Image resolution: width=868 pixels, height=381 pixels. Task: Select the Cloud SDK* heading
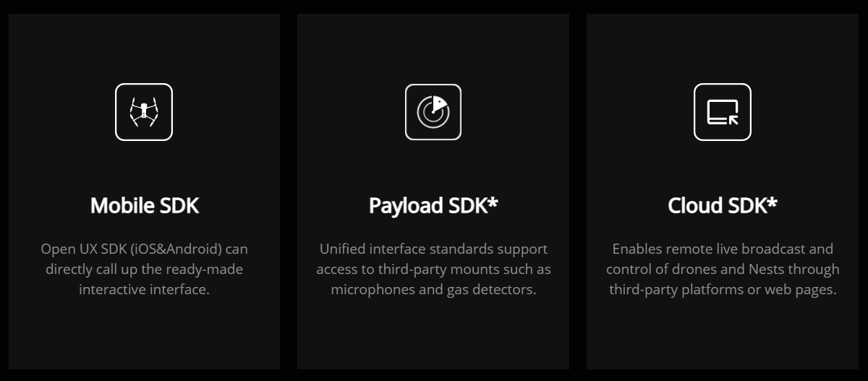point(723,205)
